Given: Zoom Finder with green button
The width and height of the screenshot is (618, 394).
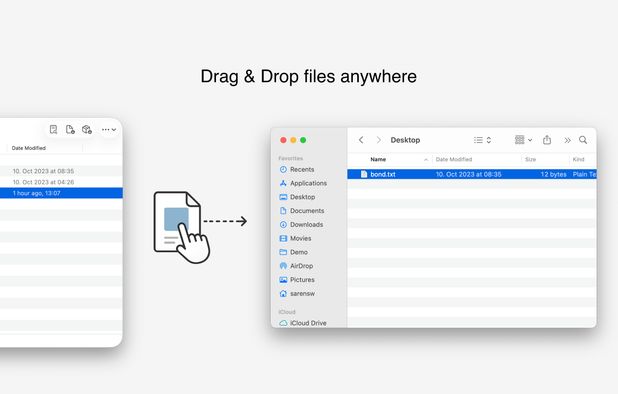Looking at the screenshot, I should 303,140.
